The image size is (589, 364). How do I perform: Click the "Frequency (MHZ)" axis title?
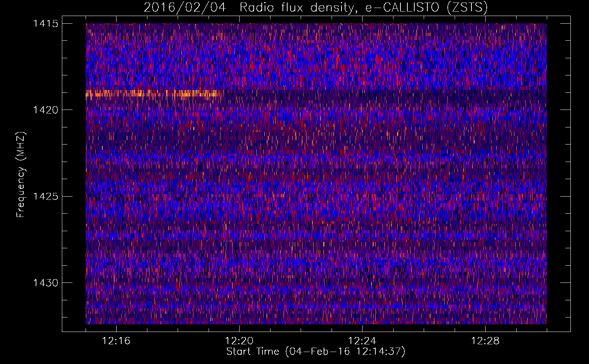coord(21,174)
